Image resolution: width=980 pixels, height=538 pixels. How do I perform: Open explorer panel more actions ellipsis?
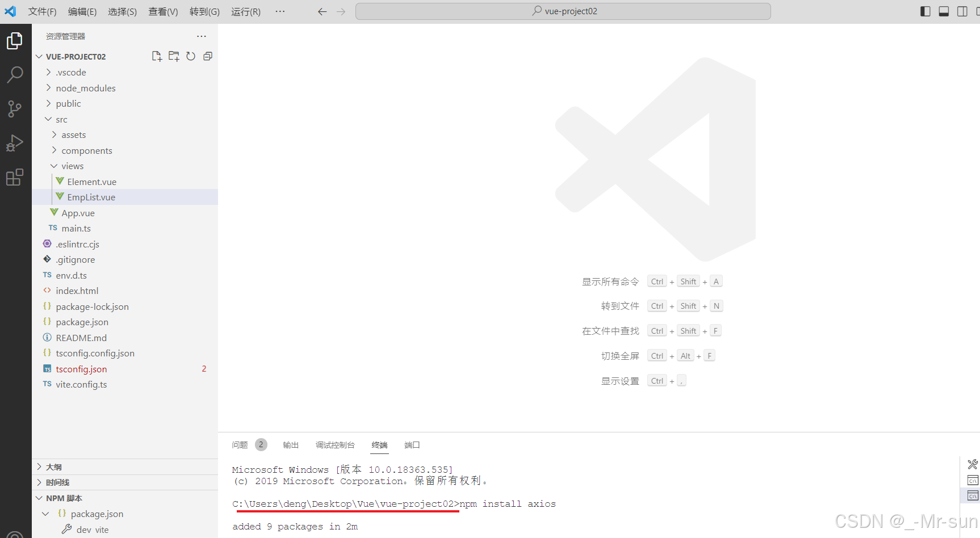pos(202,36)
